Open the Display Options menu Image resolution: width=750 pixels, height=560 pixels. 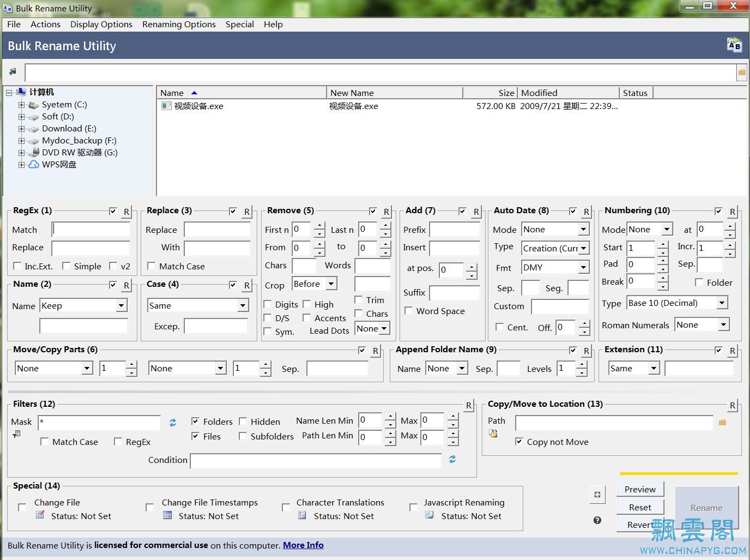click(x=101, y=24)
